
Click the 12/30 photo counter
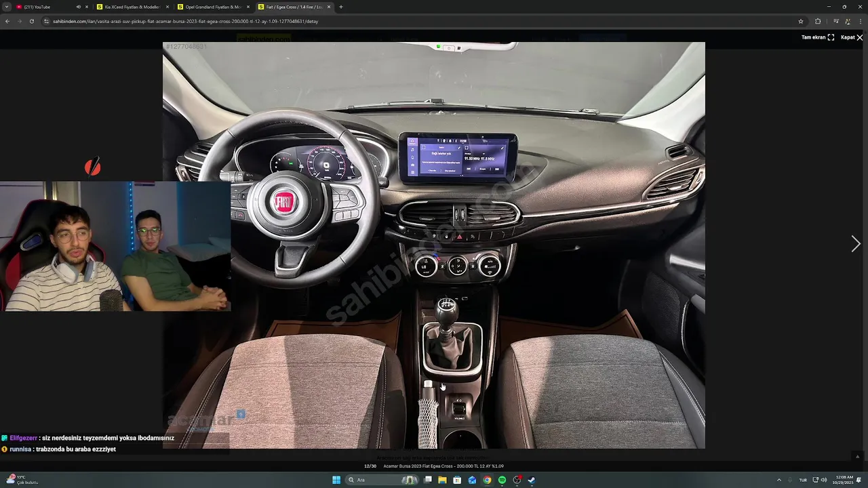[370, 466]
